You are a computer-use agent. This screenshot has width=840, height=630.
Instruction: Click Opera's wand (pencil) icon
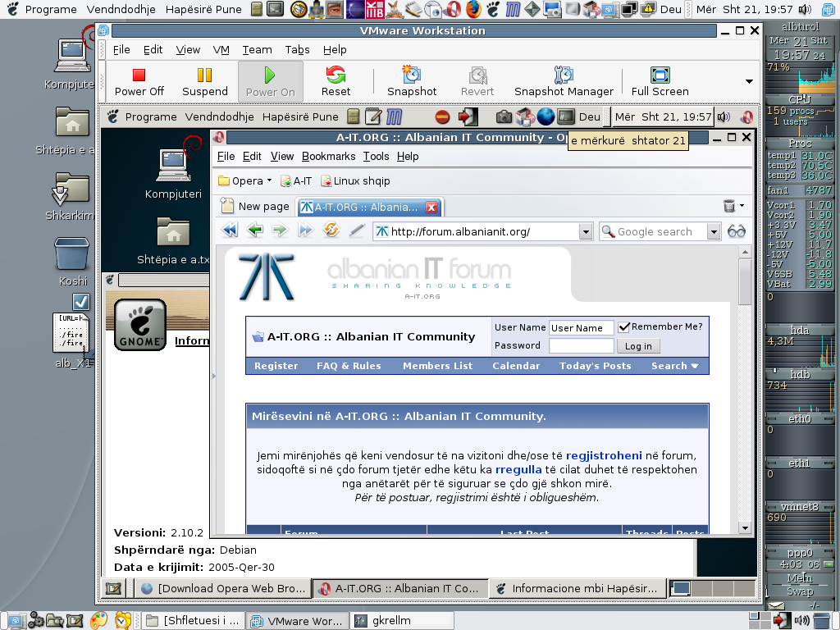357,231
